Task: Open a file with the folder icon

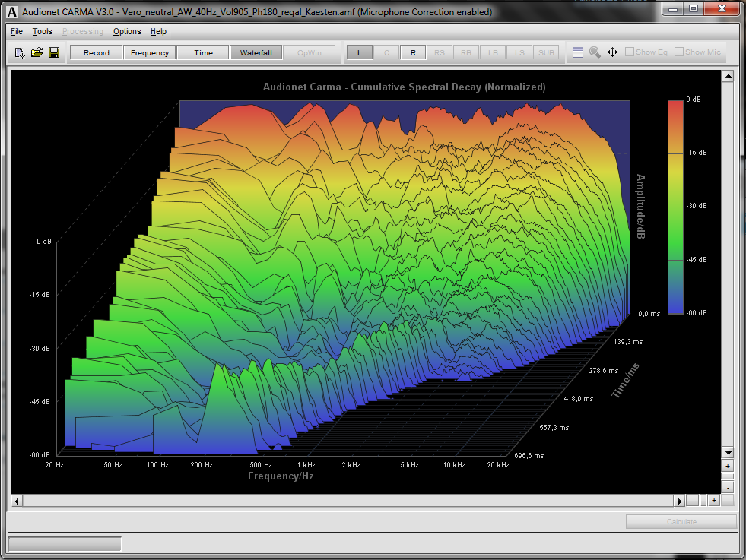Action: tap(37, 52)
